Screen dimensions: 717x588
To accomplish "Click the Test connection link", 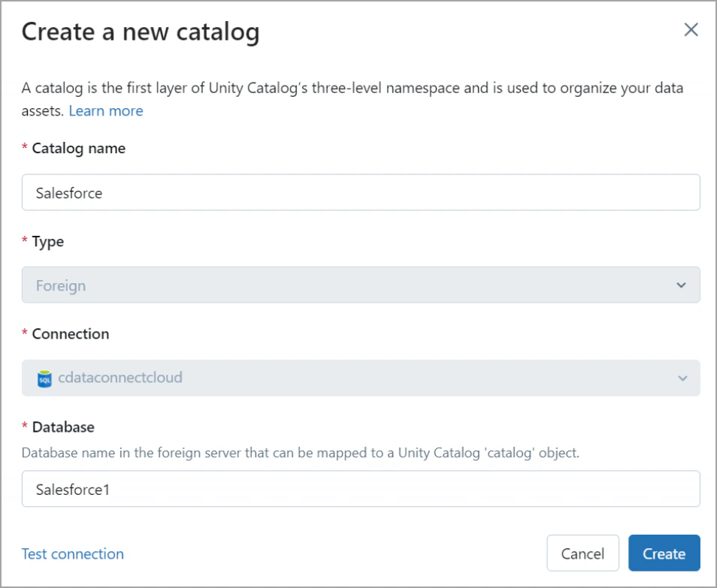I will point(73,554).
